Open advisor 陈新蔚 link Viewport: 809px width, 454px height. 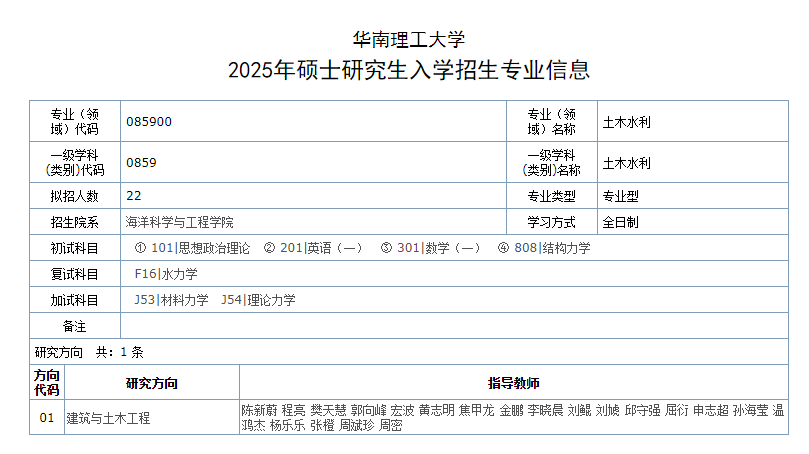260,411
